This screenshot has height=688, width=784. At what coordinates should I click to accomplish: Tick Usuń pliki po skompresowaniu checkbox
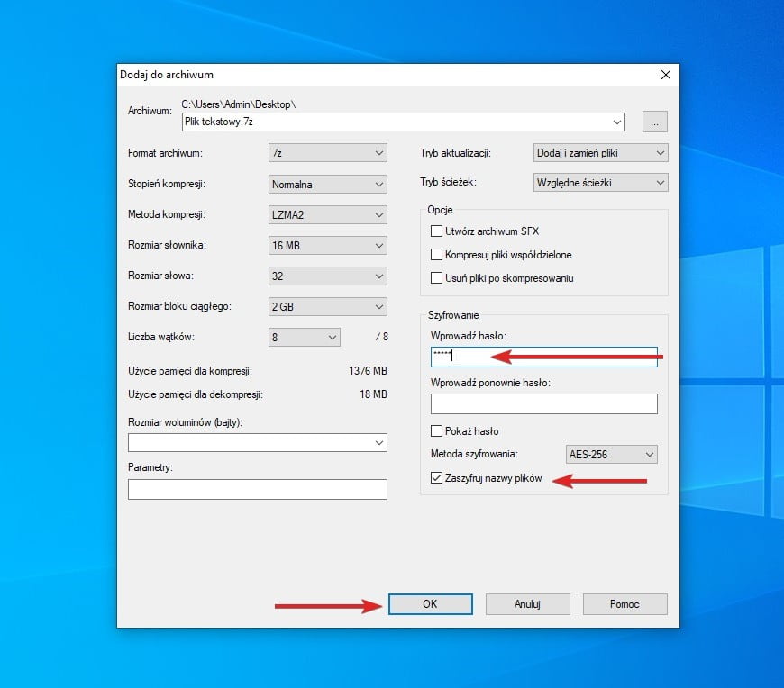coord(438,278)
